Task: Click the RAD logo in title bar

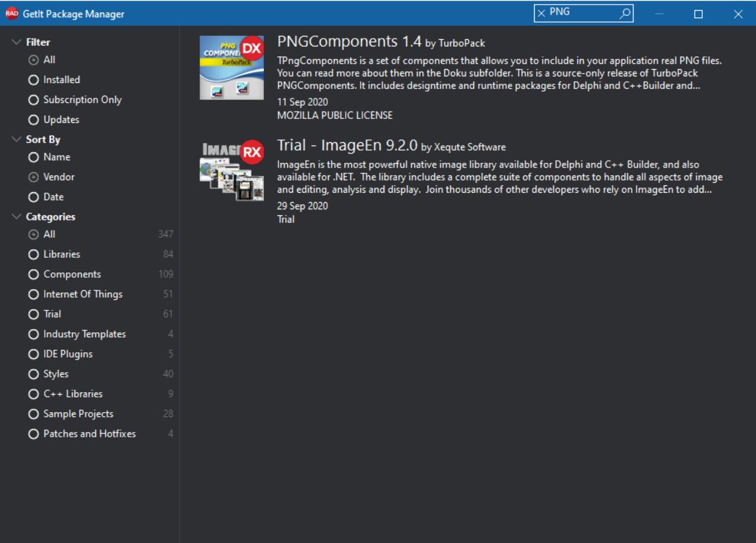Action: coord(11,13)
